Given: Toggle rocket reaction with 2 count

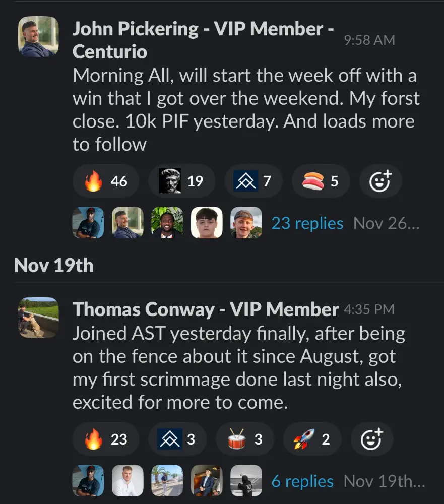Looking at the screenshot, I should pos(312,439).
